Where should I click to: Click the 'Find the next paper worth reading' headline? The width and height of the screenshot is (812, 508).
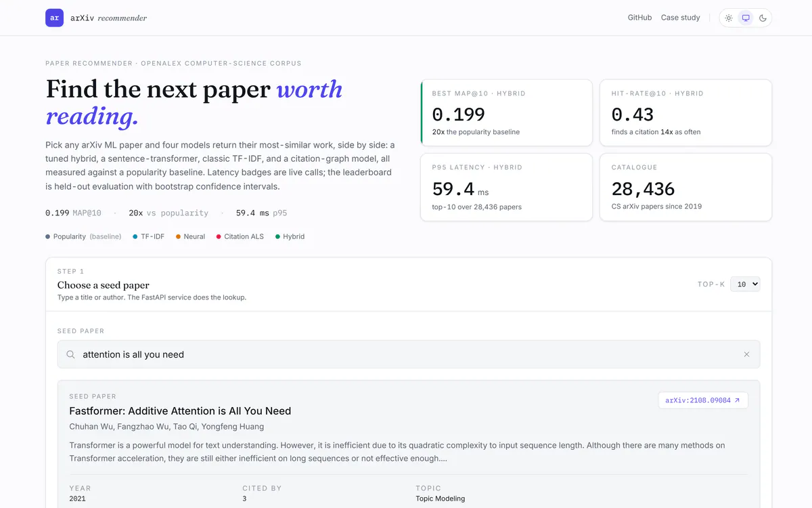click(x=194, y=102)
